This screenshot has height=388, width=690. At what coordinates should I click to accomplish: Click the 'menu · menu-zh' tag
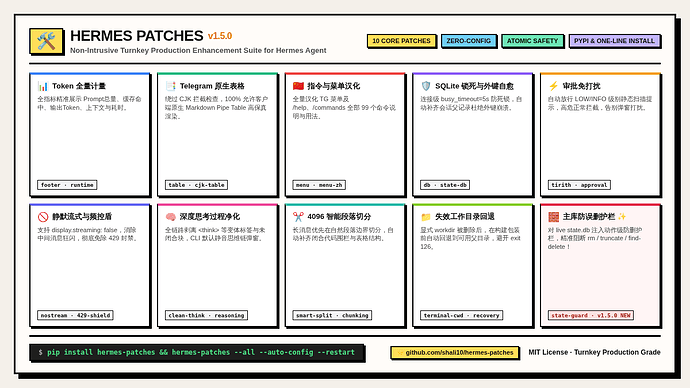point(319,185)
